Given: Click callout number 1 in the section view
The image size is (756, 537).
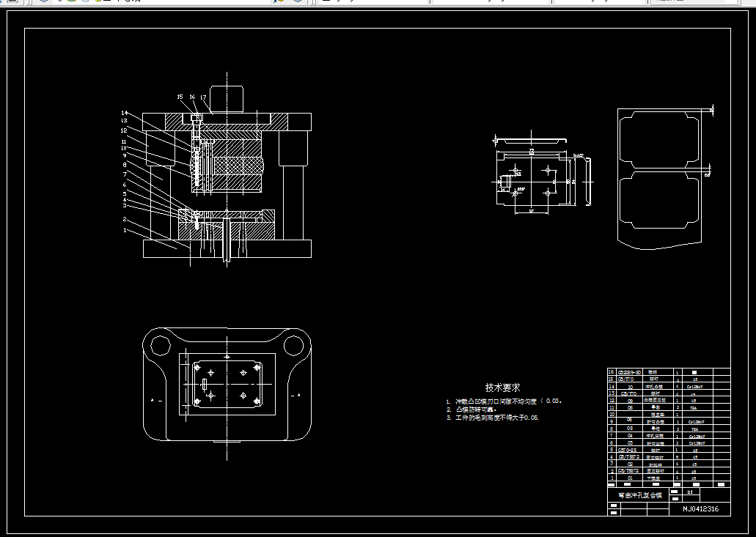Looking at the screenshot, I should point(125,230).
